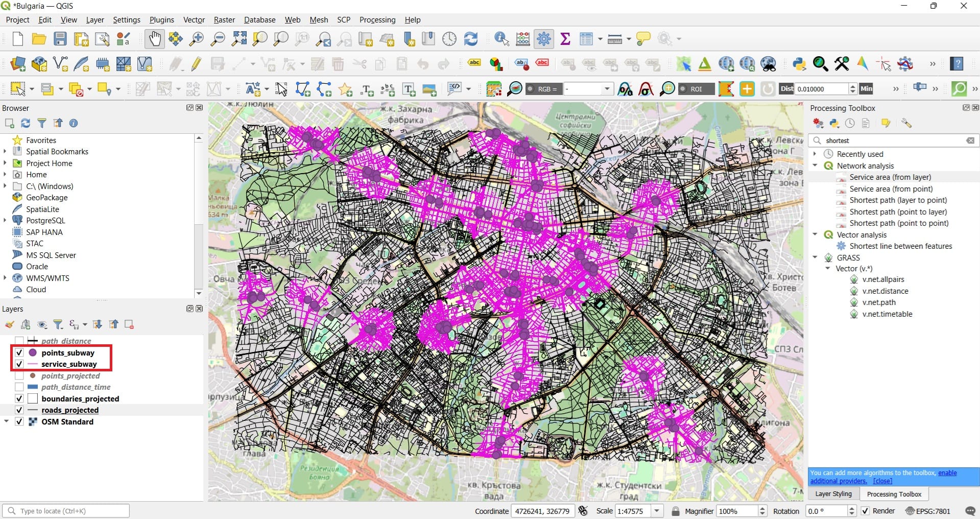Toggle visibility of path_distance layer
The image size is (980, 519).
pos(19,341)
